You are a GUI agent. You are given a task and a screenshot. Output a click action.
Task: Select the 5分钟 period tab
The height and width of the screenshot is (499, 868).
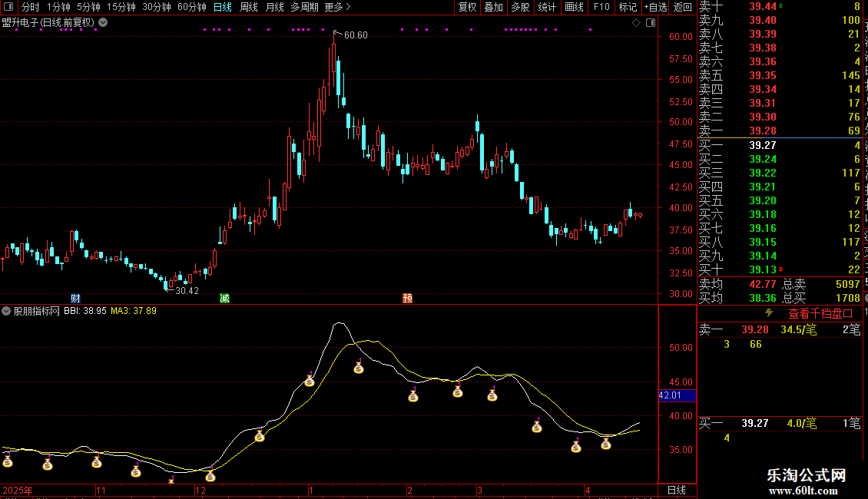(88, 7)
